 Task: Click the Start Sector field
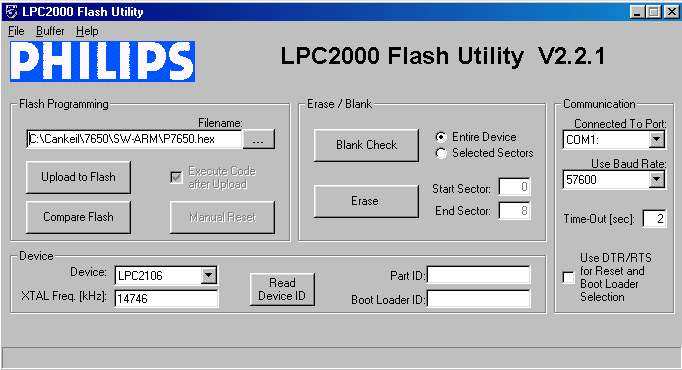coord(515,187)
